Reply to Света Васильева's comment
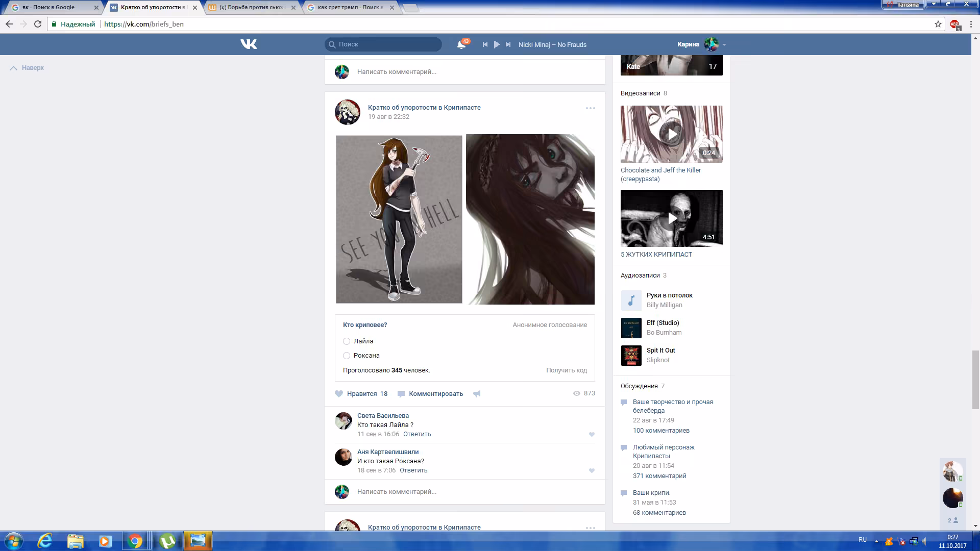Screen dimensions: 980x551 [x=417, y=434]
